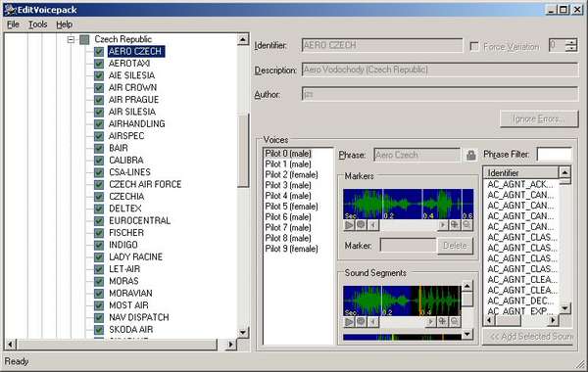Click left arrow under Sound Segments waveform

point(372,322)
